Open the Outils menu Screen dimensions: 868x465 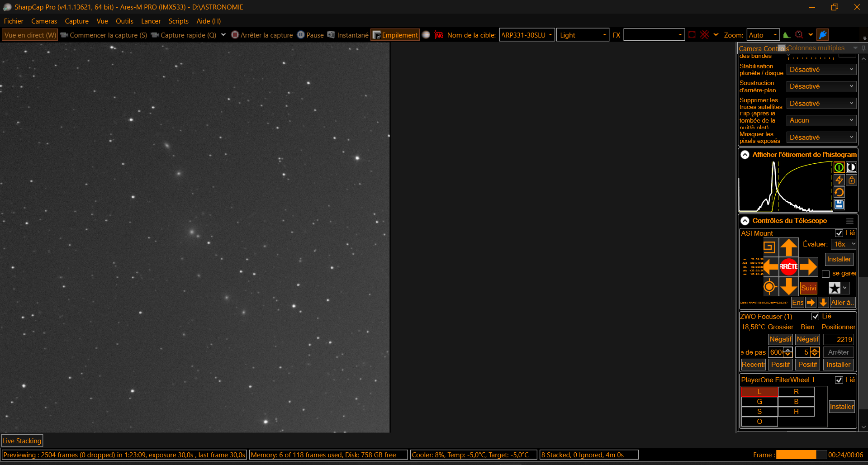click(124, 21)
